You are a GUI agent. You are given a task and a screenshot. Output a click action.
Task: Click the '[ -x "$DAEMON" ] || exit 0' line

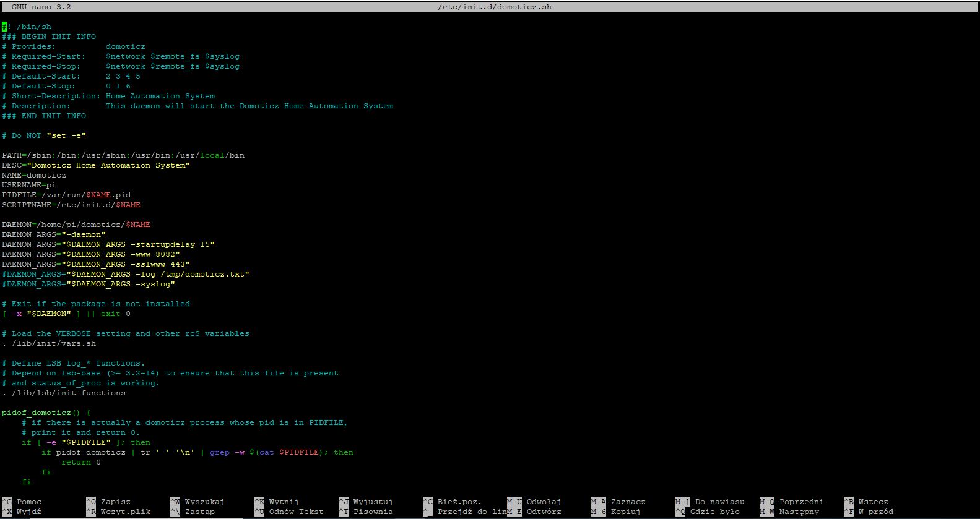66,314
